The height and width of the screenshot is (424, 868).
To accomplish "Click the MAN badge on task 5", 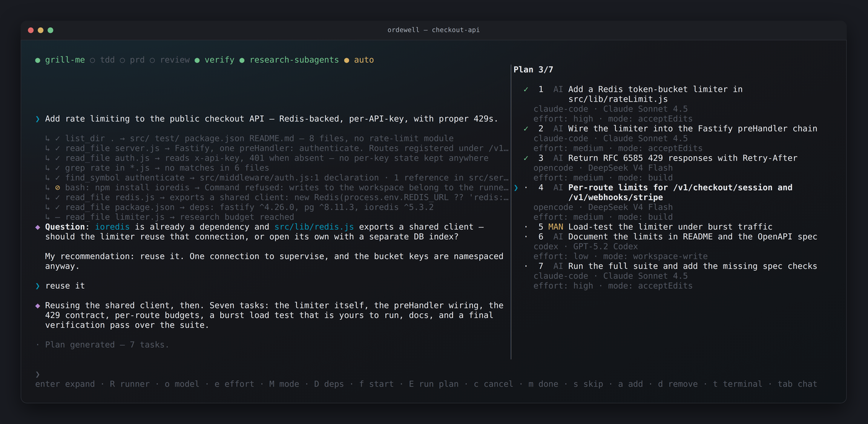I will [556, 227].
